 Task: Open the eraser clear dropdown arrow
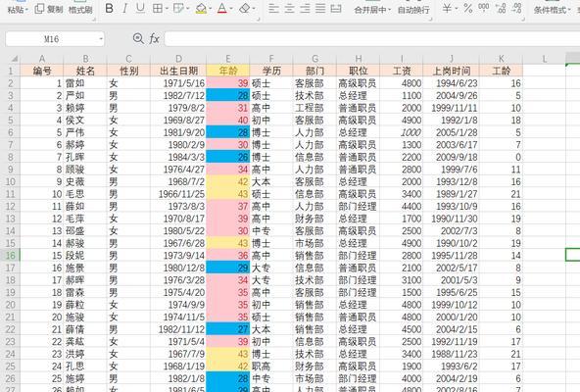coord(254,9)
